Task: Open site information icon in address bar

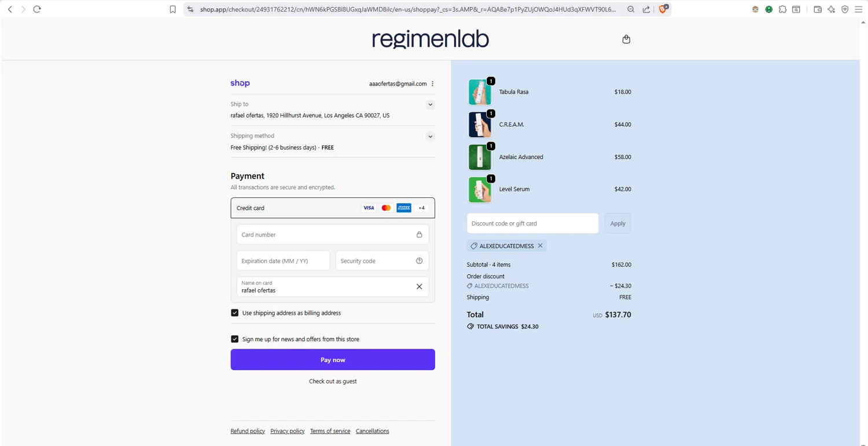Action: (190, 9)
